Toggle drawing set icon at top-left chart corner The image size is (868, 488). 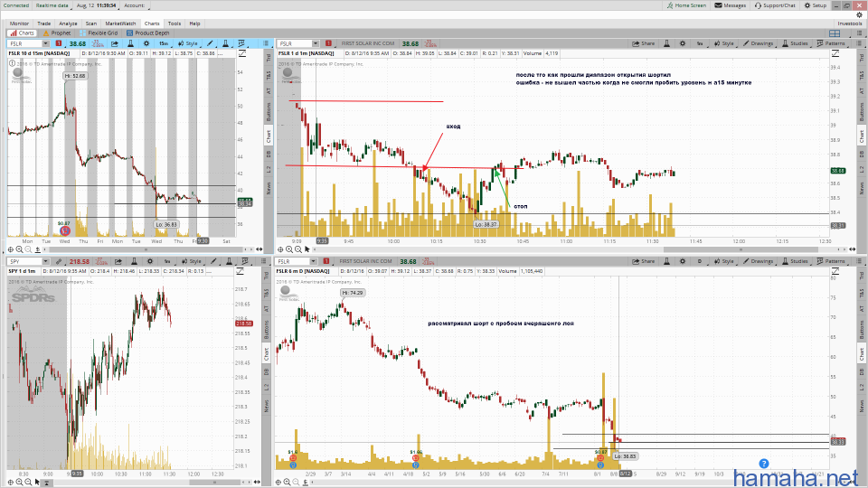[242, 53]
